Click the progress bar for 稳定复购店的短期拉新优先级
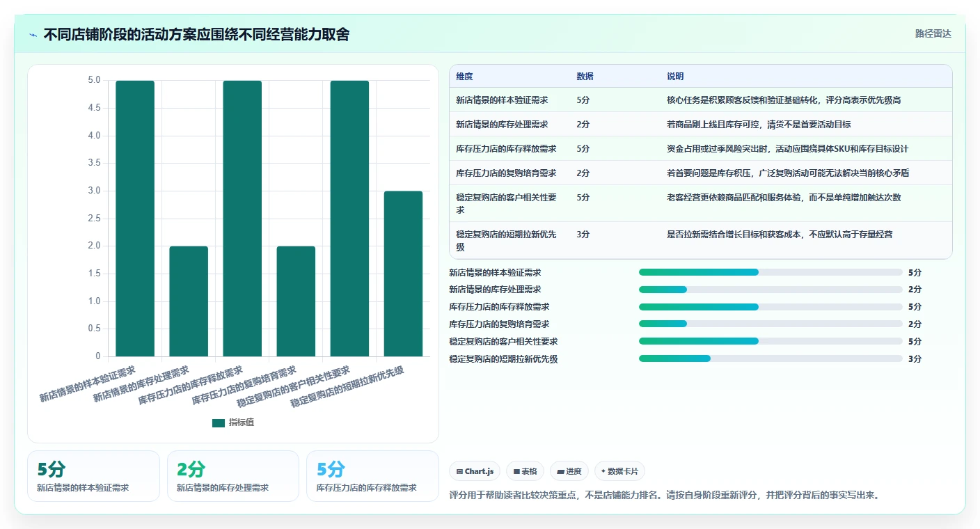This screenshot has width=980, height=529. [x=770, y=358]
